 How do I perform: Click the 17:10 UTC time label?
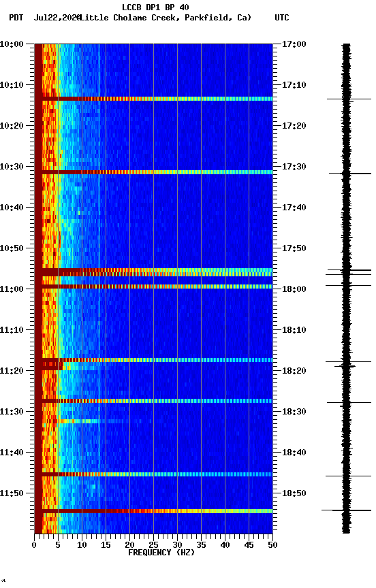(294, 85)
